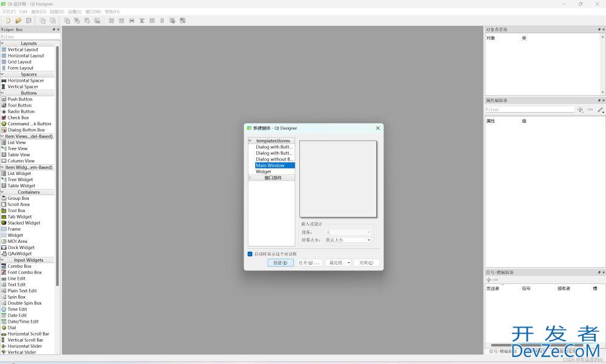606x364 pixels.
Task: Collapse the templates\forms tree group
Action: click(250, 141)
